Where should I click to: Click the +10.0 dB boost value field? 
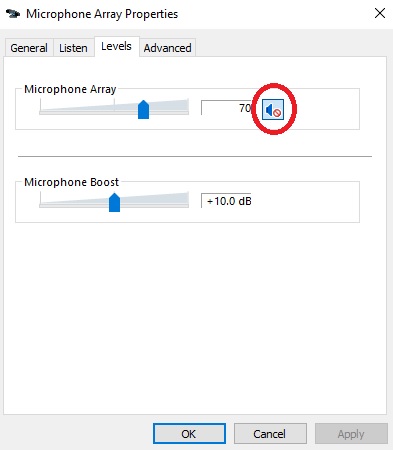pyautogui.click(x=226, y=201)
